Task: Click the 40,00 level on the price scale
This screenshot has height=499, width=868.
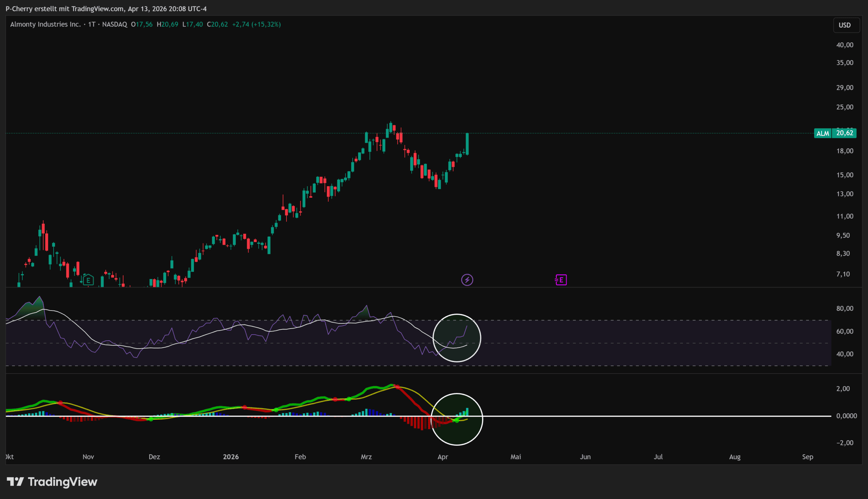Action: click(x=845, y=45)
